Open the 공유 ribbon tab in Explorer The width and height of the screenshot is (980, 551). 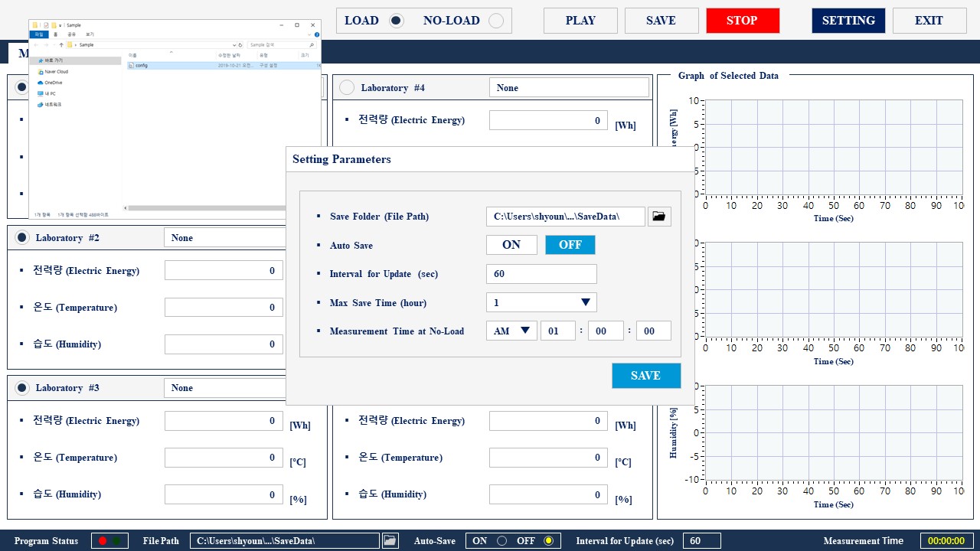(x=71, y=34)
